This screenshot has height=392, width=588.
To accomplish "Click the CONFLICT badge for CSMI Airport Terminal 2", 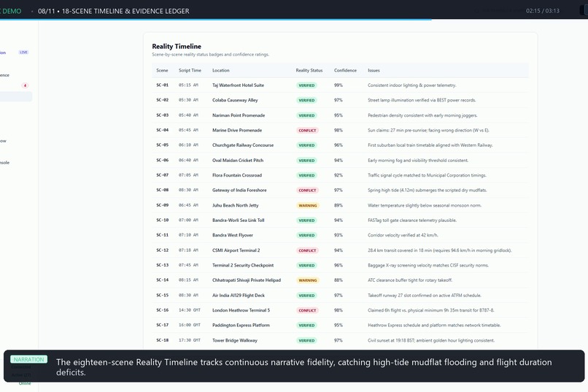I will [307, 250].
